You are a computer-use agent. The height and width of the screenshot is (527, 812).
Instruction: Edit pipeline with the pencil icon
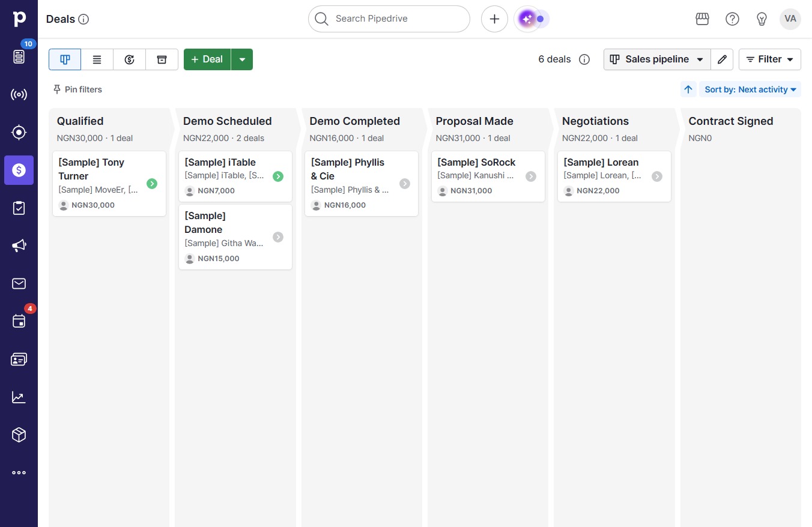(722, 59)
